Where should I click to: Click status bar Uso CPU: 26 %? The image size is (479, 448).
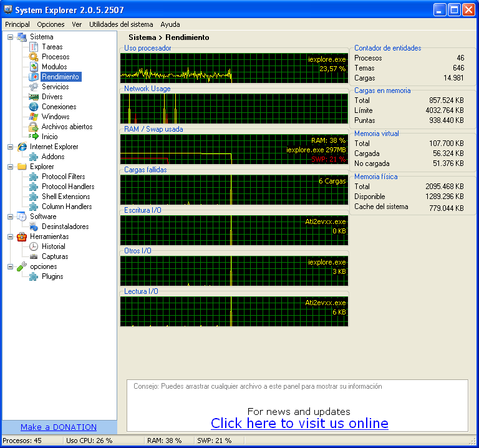click(x=89, y=441)
